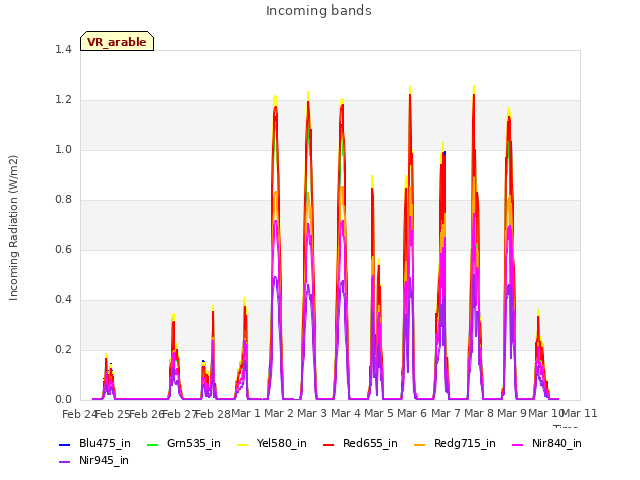Viewport: 640px width, 480px height.
Task: Click the 0.6 y-axis tick label
Action: 63,250
